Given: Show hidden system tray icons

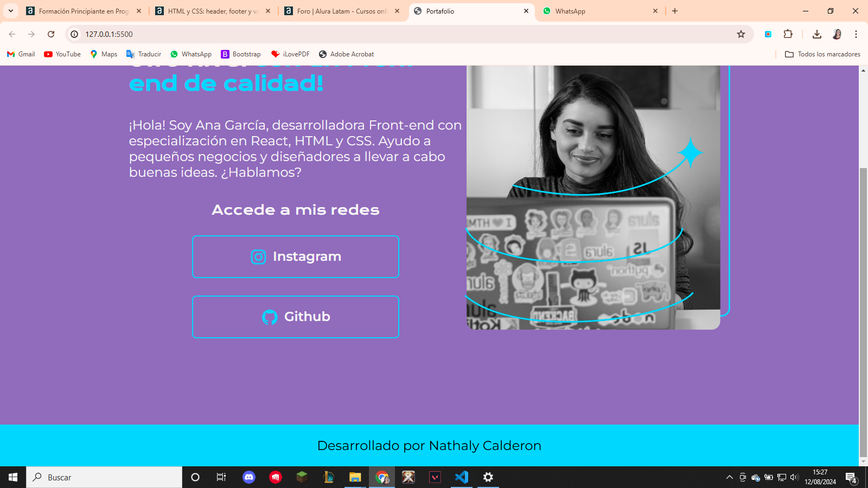Looking at the screenshot, I should pos(730,477).
